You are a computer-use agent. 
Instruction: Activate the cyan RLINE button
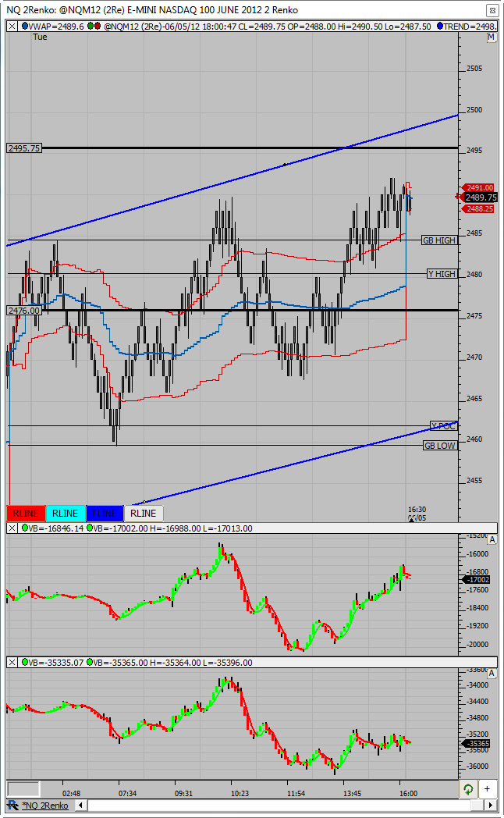pyautogui.click(x=66, y=514)
